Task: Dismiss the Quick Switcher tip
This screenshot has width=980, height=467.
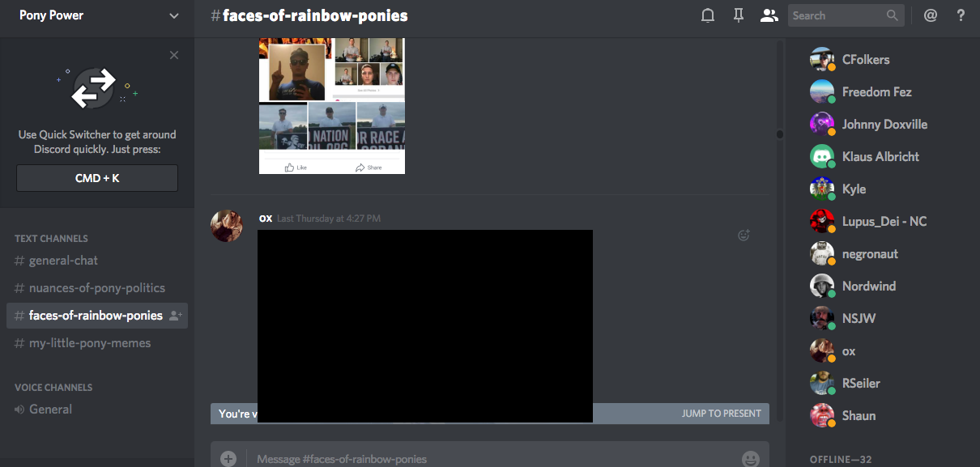Action: 174,55
